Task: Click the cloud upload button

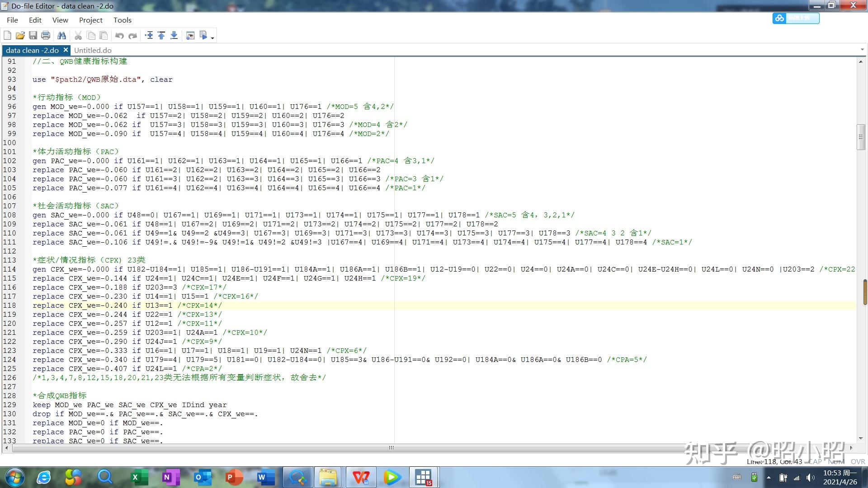Action: point(796,18)
